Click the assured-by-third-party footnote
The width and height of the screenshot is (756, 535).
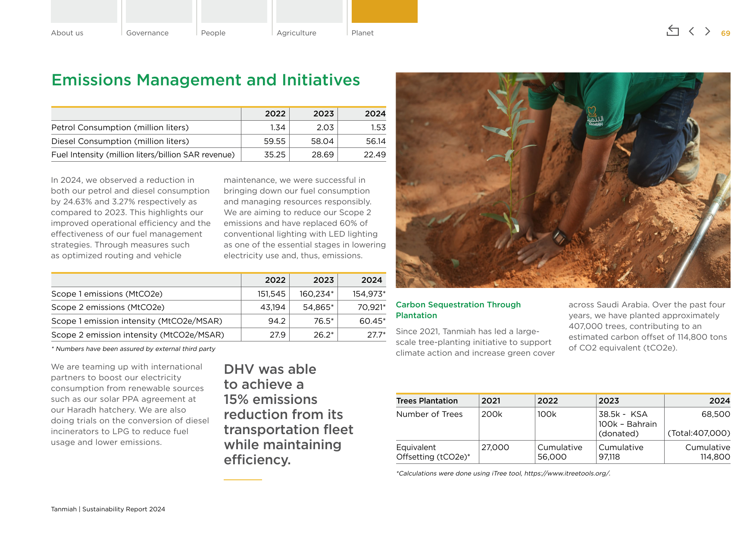[133, 349]
